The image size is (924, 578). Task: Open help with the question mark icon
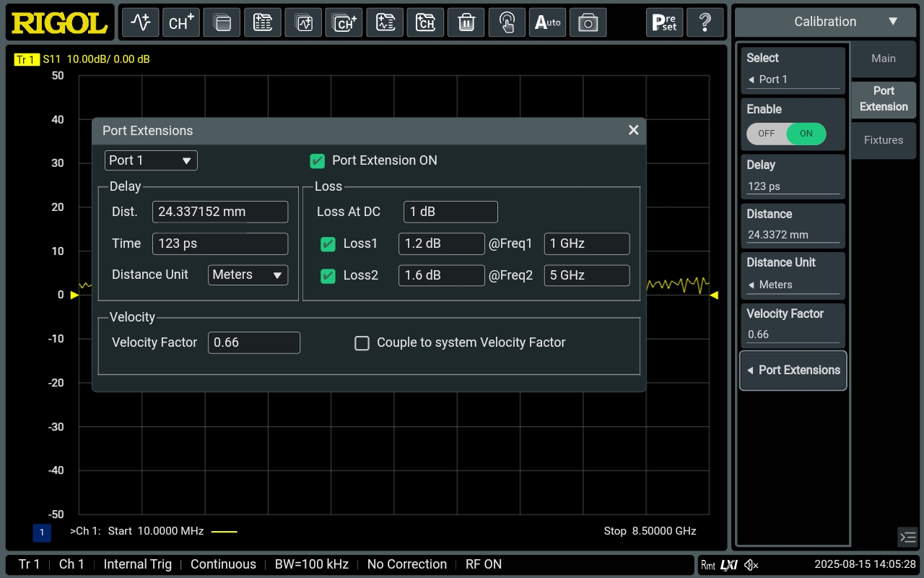[705, 22]
